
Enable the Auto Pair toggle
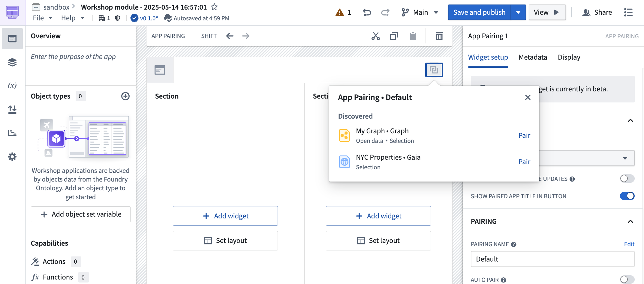tap(627, 279)
